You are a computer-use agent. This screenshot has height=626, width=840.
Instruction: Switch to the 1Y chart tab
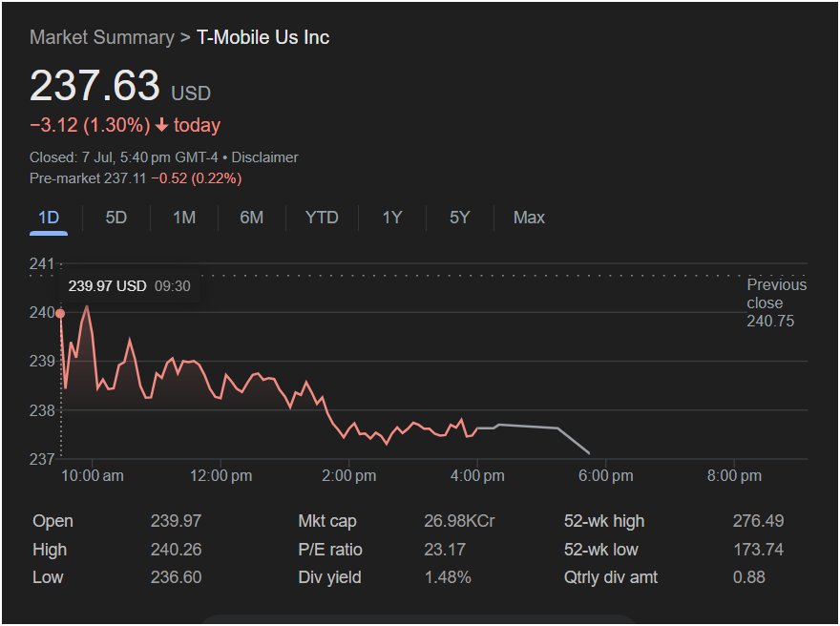coord(391,218)
